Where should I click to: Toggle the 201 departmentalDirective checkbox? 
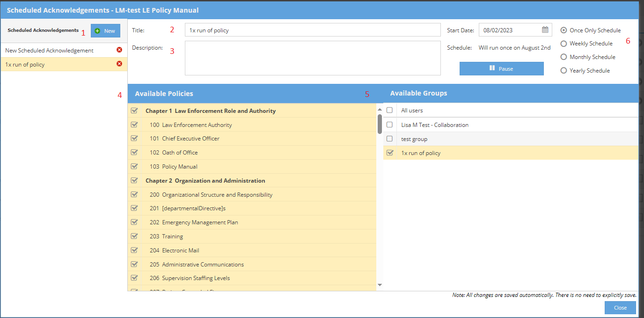134,208
